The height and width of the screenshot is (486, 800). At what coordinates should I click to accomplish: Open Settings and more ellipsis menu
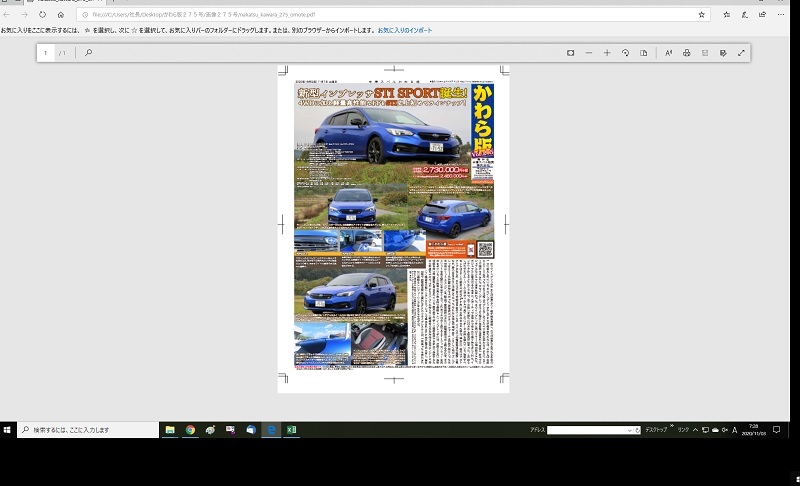pyautogui.click(x=781, y=15)
